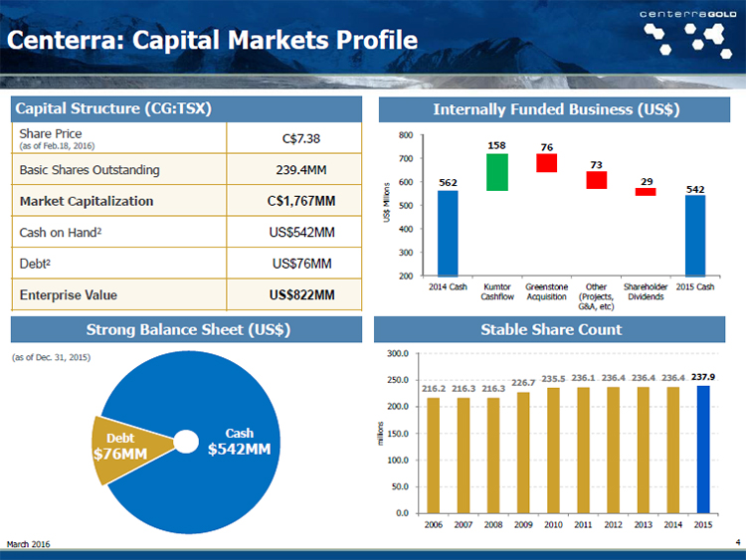Select the 'Enterprise Value' label
The width and height of the screenshot is (746, 560).
click(69, 295)
